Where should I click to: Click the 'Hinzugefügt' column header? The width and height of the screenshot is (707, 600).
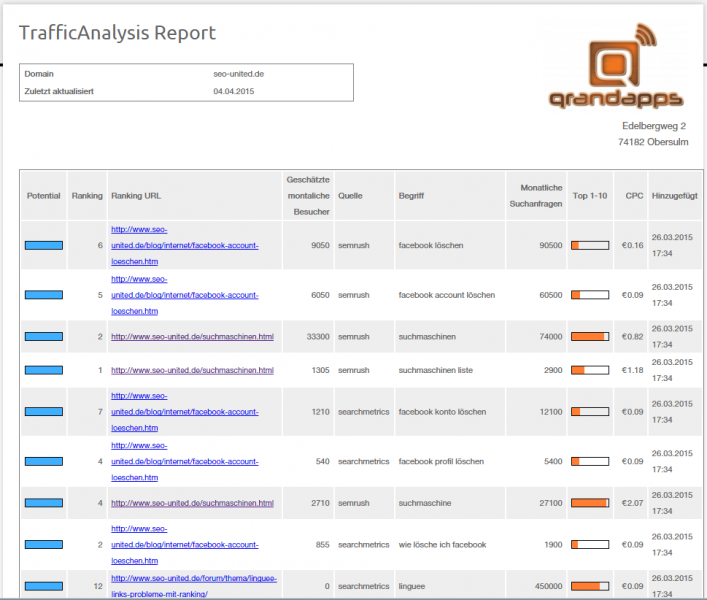pos(675,196)
